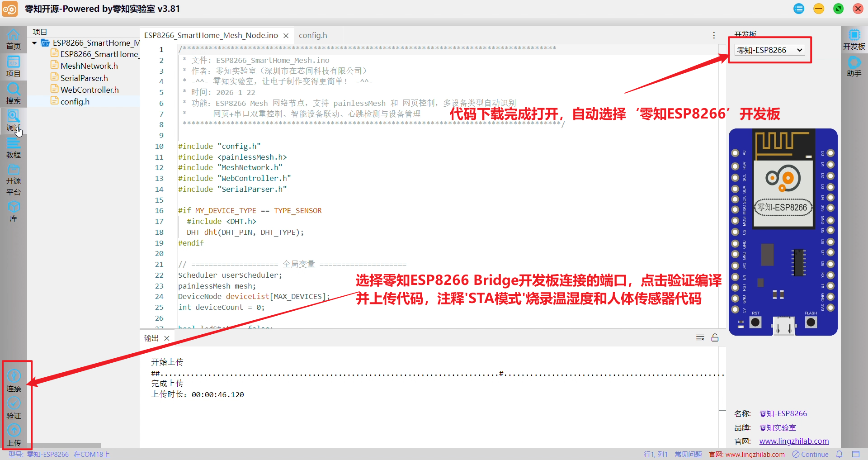Viewport: 868px width, 460px height.
Task: Click code line 25 int deviceCount
Action: tap(221, 307)
